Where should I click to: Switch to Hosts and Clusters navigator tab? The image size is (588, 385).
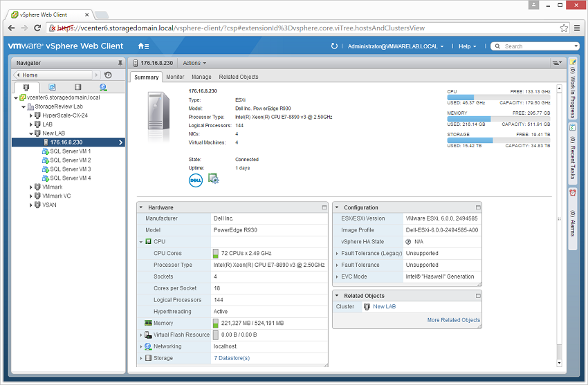coord(26,87)
